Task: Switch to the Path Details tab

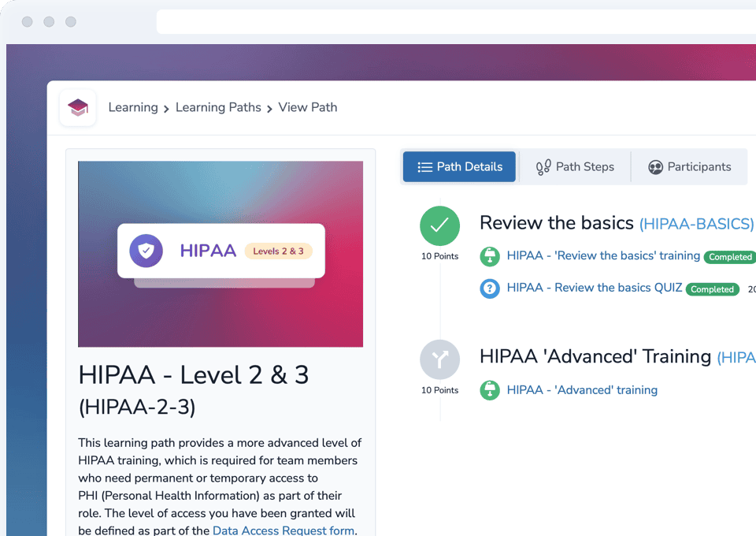Action: click(x=459, y=167)
